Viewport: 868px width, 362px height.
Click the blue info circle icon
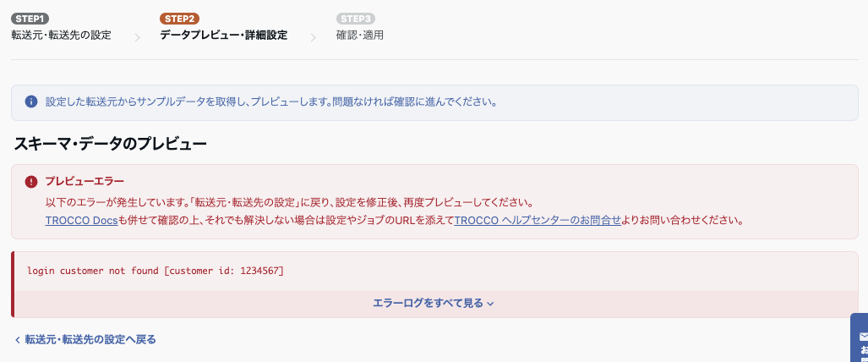31,102
